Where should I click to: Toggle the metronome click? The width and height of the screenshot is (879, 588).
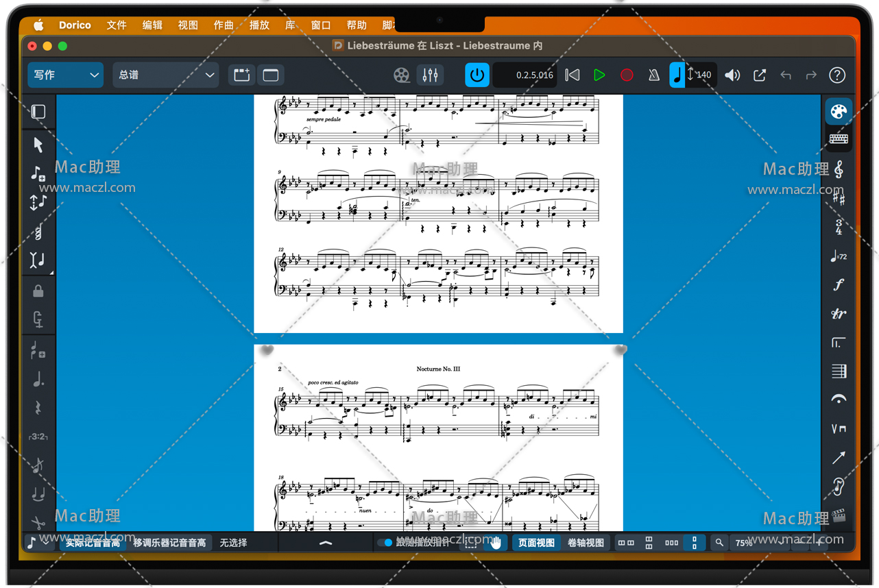coord(654,75)
